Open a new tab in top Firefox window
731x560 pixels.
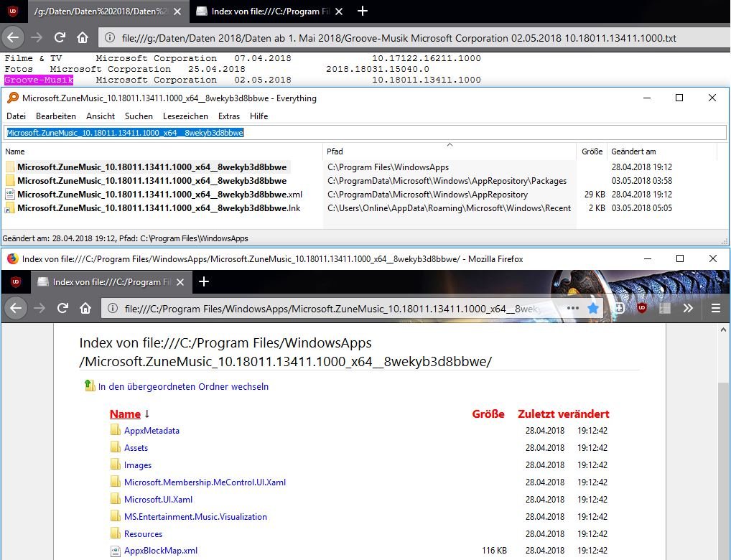pyautogui.click(x=362, y=11)
